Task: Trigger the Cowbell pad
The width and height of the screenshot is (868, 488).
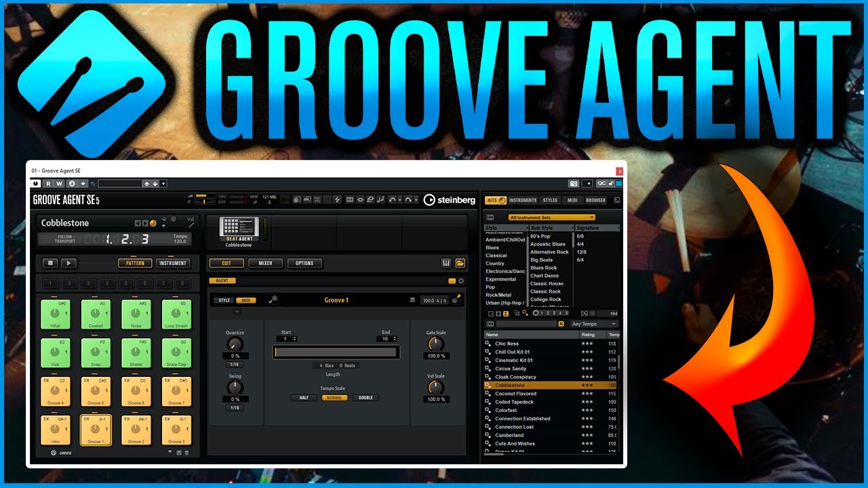Action: click(95, 314)
